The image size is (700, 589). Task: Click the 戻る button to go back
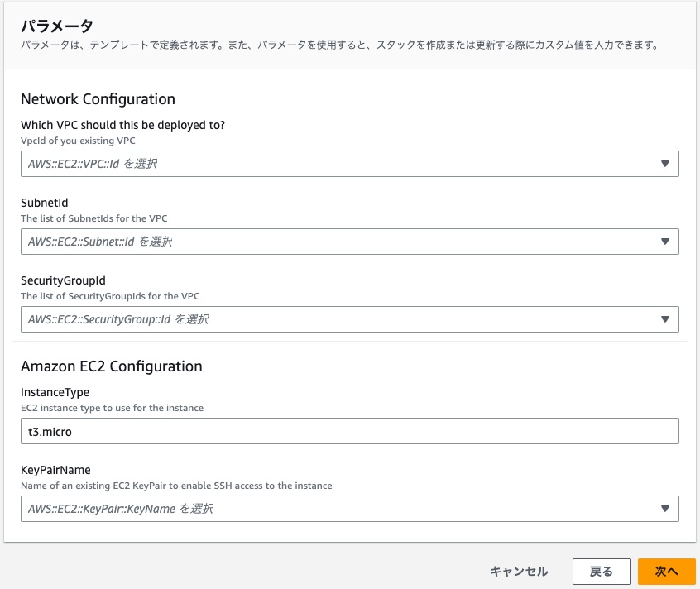pos(602,571)
